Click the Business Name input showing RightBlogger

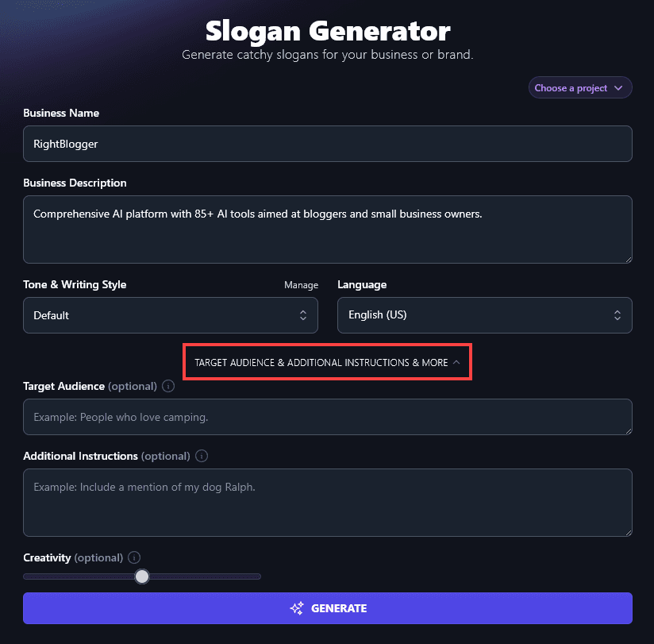pyautogui.click(x=327, y=144)
